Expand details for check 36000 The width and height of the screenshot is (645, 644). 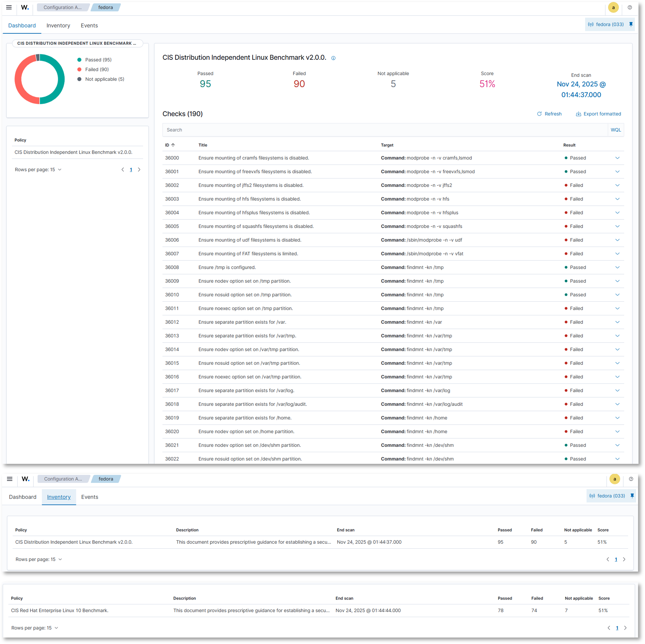[618, 158]
